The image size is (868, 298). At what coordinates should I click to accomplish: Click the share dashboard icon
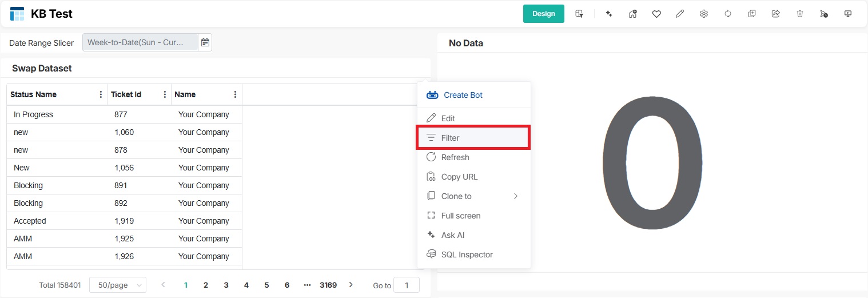tap(776, 14)
